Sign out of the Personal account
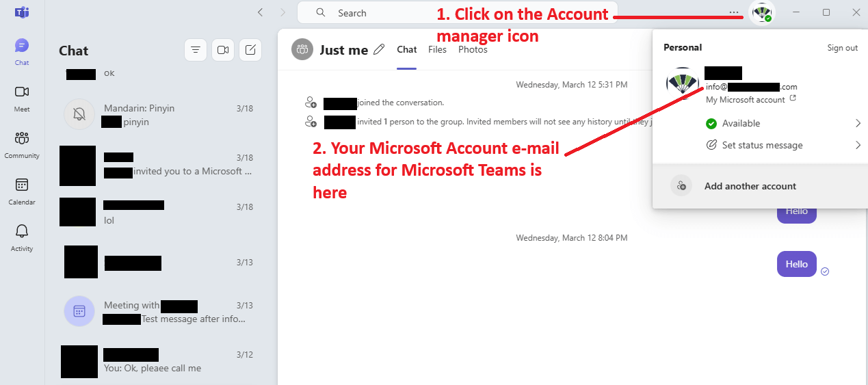The height and width of the screenshot is (385, 868). 843,48
